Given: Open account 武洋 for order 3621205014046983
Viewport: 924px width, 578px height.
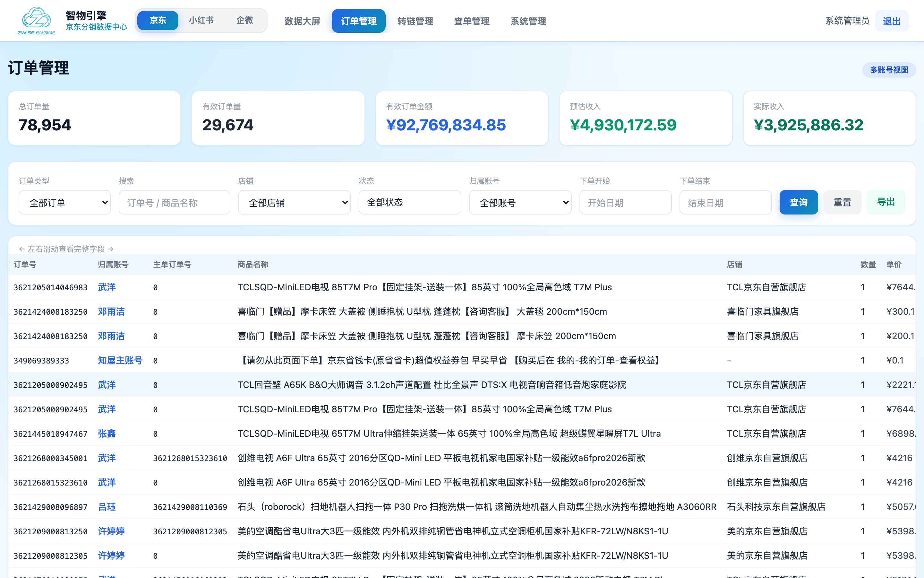Looking at the screenshot, I should click(x=107, y=287).
